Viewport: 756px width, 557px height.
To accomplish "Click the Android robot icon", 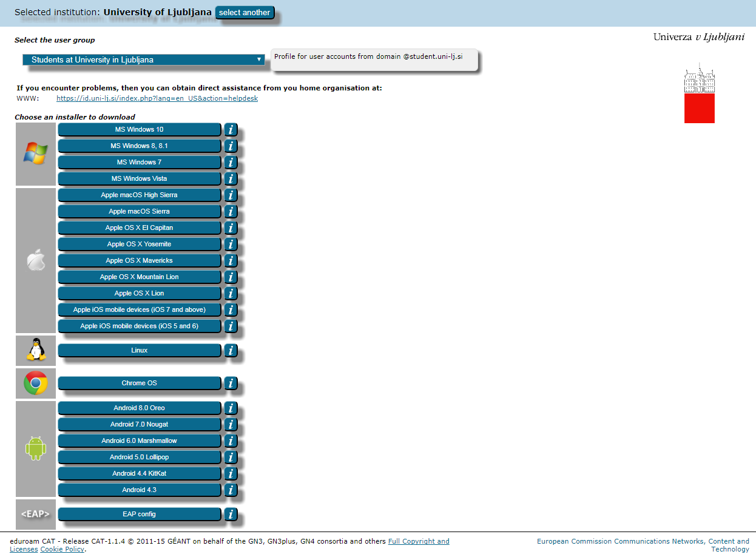I will [x=36, y=449].
